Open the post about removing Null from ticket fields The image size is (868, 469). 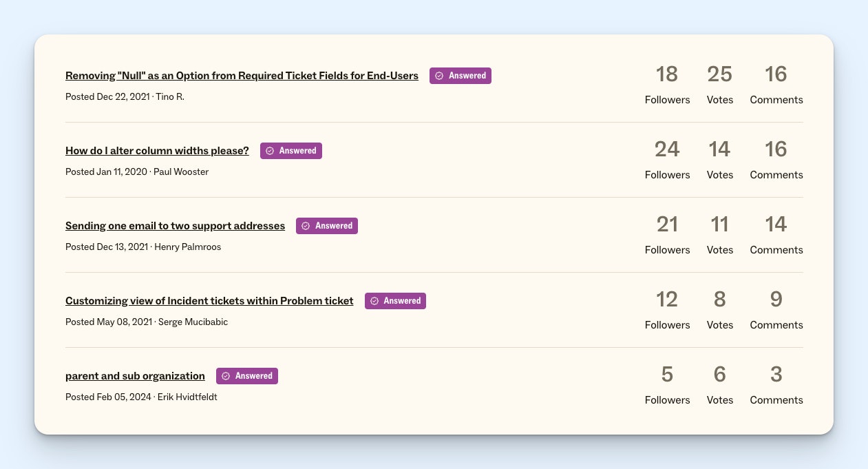coord(242,76)
